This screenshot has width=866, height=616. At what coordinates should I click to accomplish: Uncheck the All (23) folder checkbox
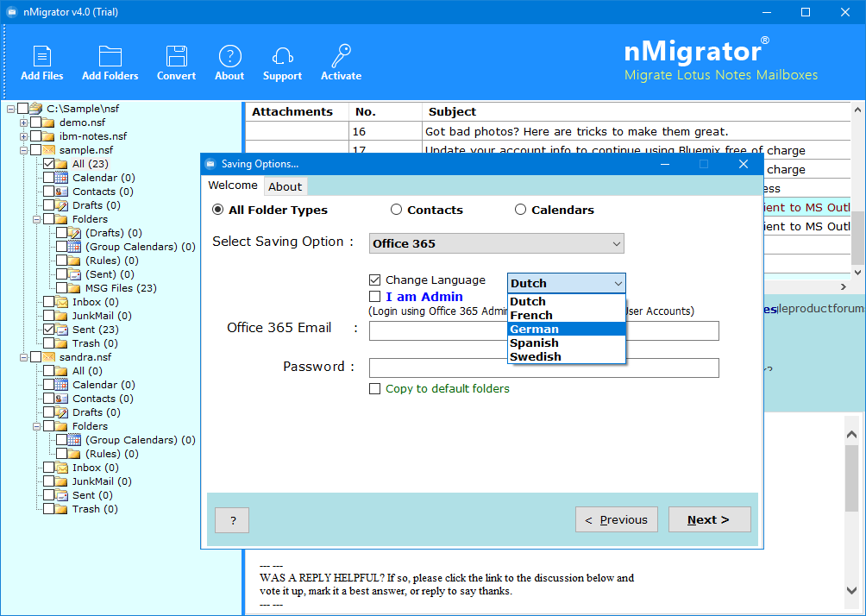click(x=48, y=164)
